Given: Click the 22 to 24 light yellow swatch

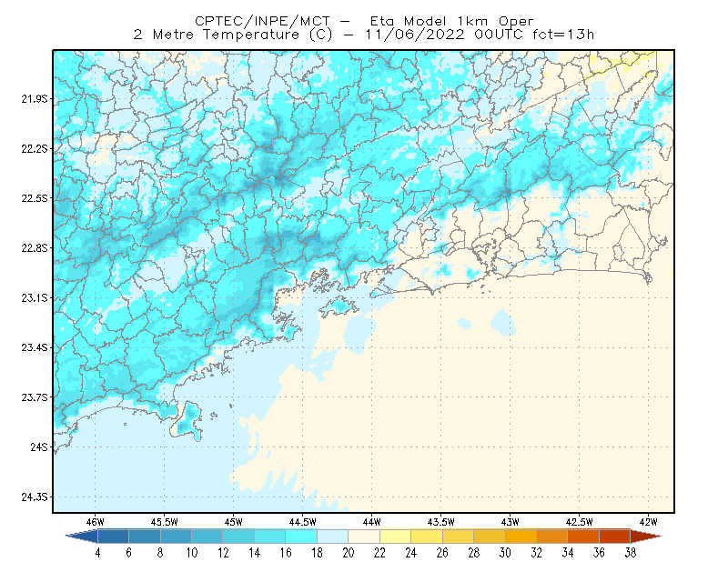Looking at the screenshot, I should (x=396, y=537).
